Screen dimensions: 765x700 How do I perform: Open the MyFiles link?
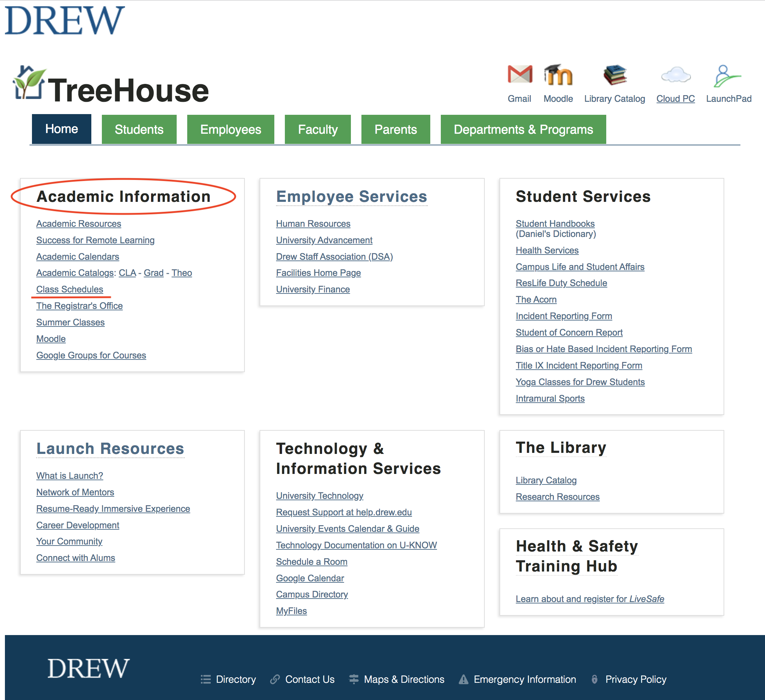tap(292, 611)
